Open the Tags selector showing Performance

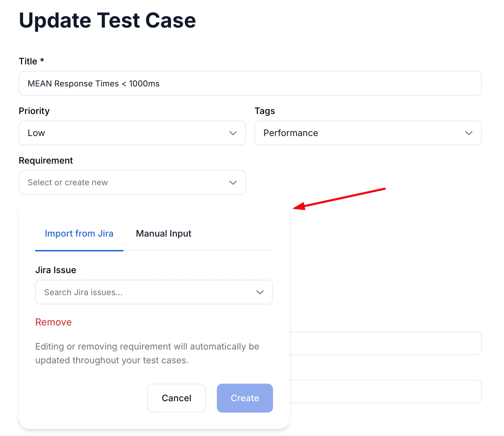pyautogui.click(x=367, y=133)
